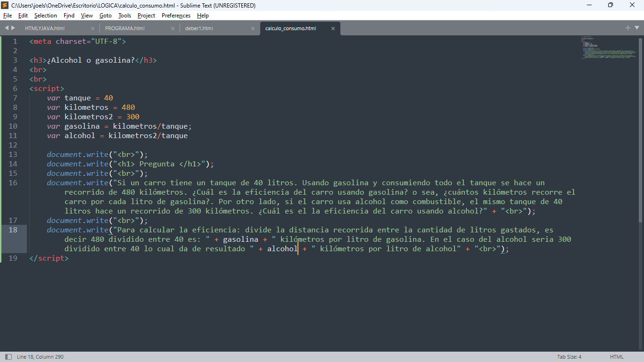Click "kilometros/tanque;" on line 10
Viewport: 644px width, 362px height.
pos(153,126)
